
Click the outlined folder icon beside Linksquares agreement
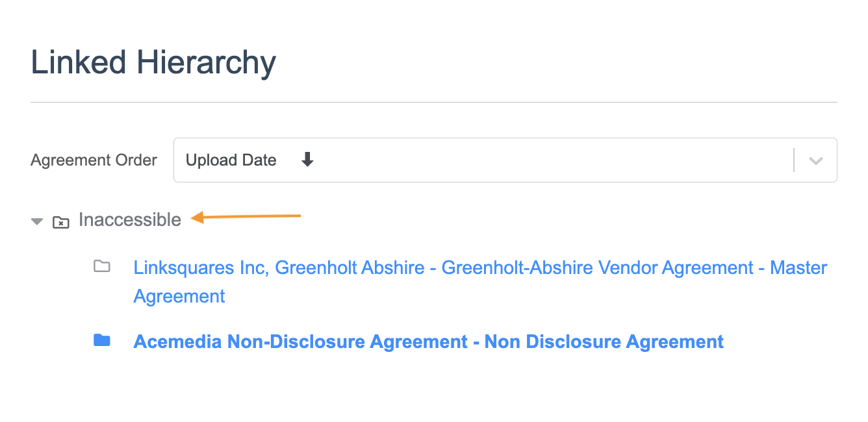coord(101,266)
